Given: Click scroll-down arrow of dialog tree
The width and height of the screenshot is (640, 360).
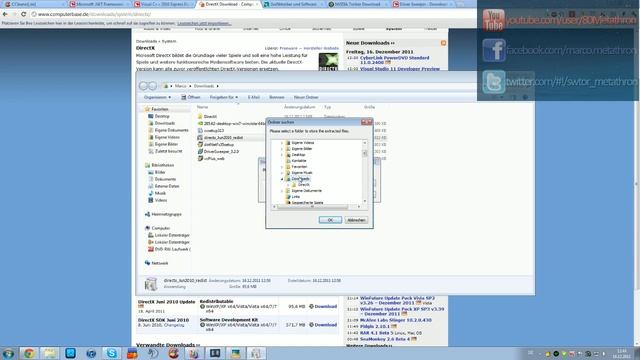Looking at the screenshot, I should pyautogui.click(x=364, y=201).
